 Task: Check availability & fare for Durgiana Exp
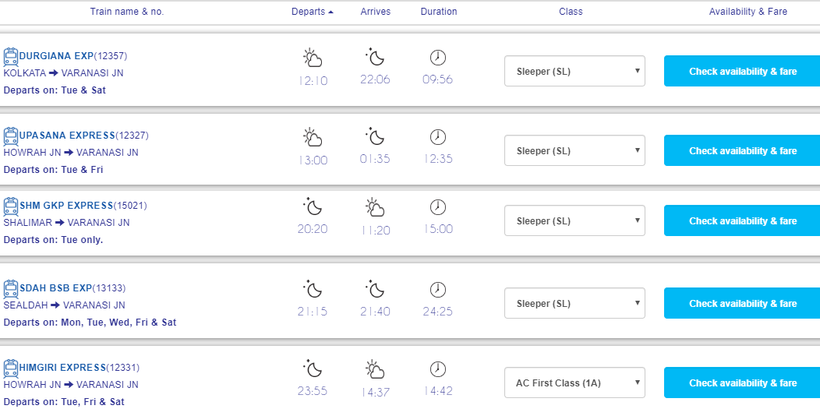click(742, 71)
